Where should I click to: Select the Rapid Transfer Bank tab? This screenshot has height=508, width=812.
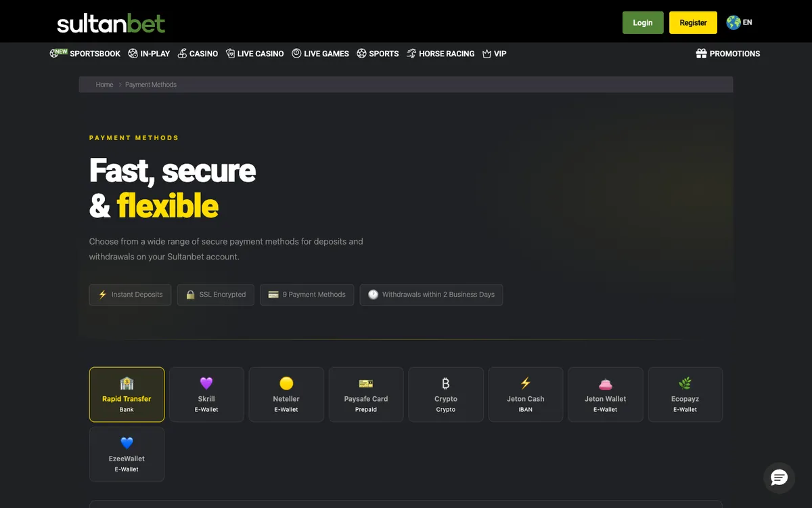[x=127, y=395]
